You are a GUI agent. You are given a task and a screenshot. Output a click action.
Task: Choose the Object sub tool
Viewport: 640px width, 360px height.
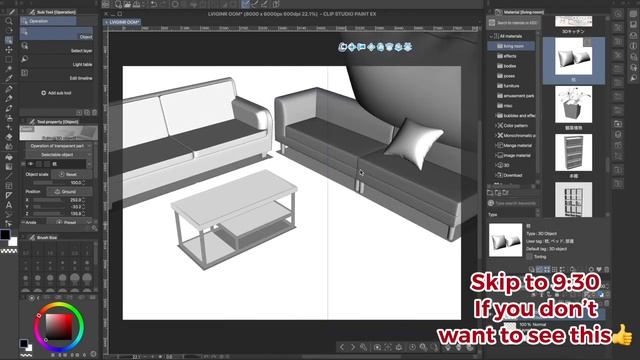57,34
